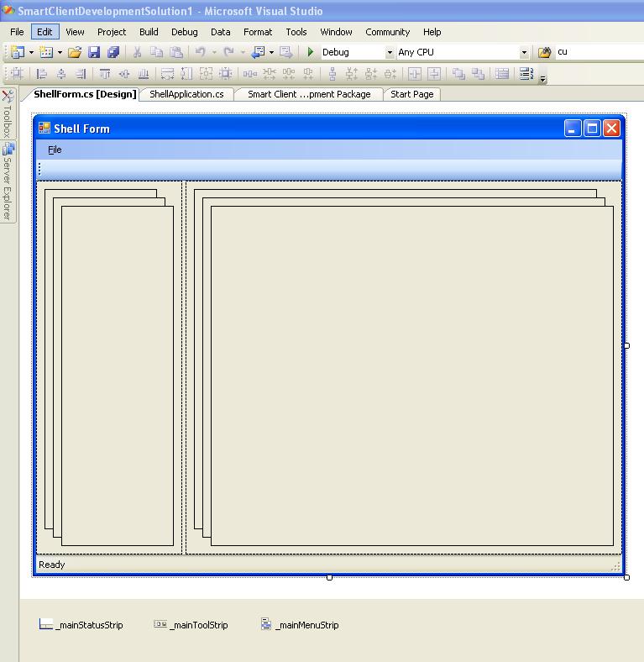644x662 pixels.
Task: Click the Align to Grid icon
Action: tap(18, 74)
